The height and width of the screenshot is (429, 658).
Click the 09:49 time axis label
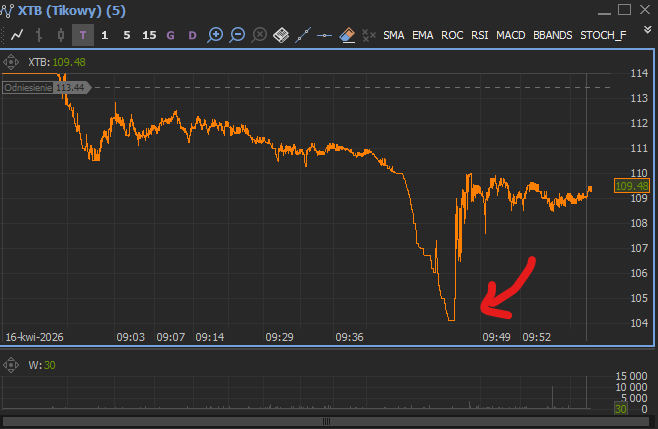496,337
